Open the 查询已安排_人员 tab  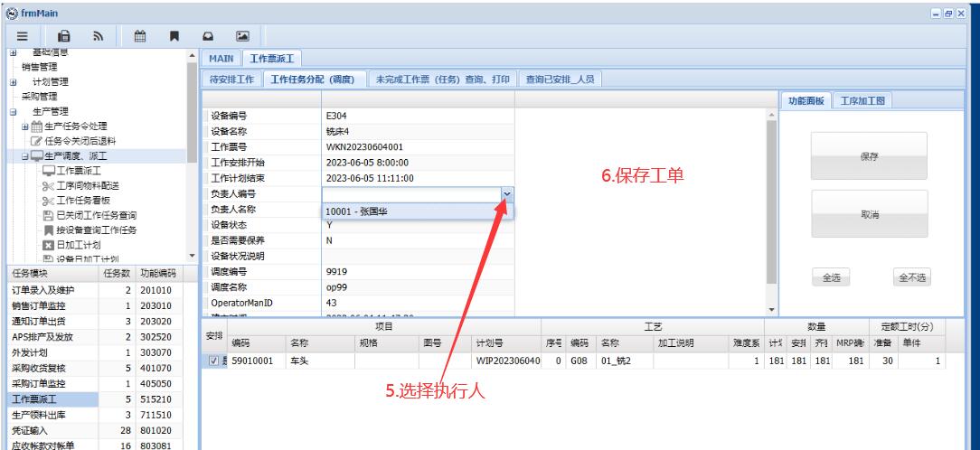(560, 80)
